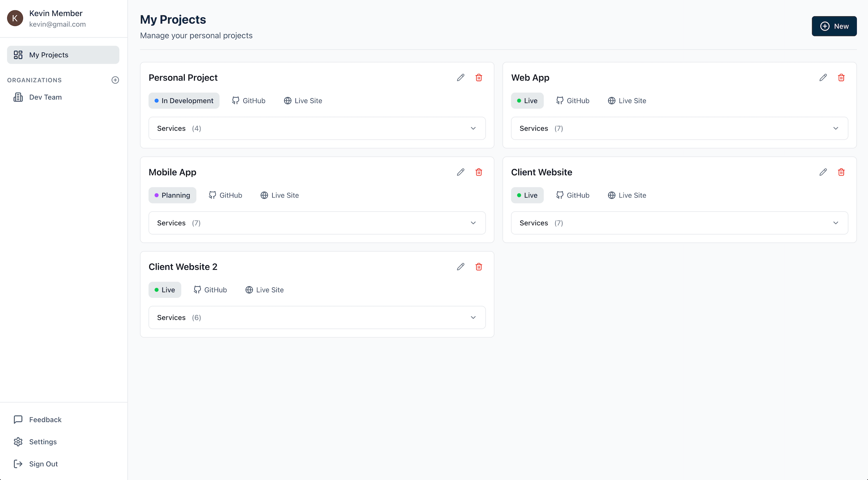This screenshot has width=868, height=480.
Task: Open Settings in the sidebar
Action: tap(63, 442)
